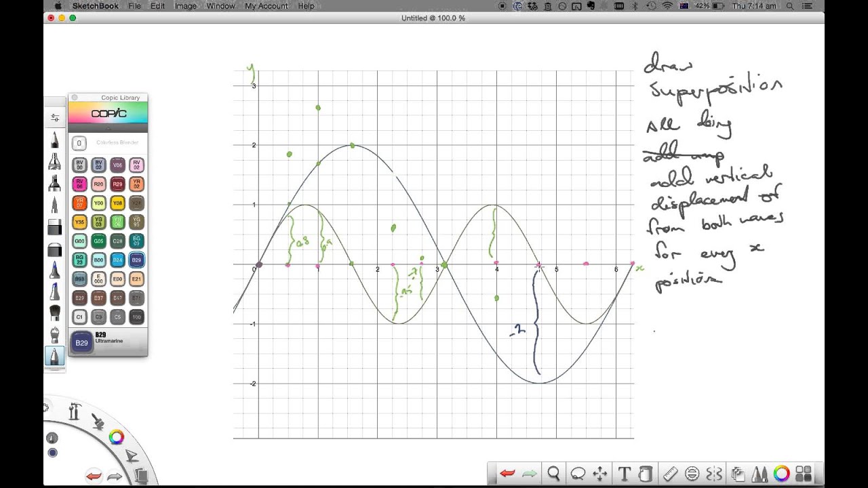Open the File menu

pos(134,6)
